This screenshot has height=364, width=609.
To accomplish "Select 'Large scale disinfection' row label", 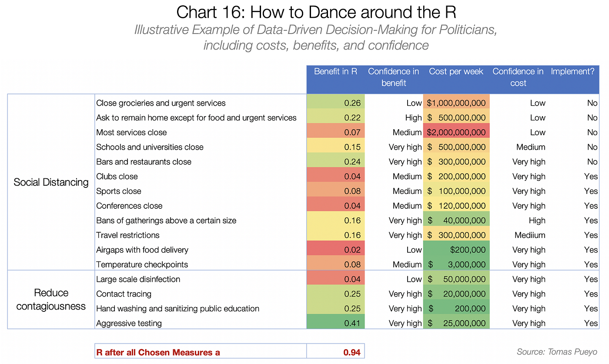I will (x=138, y=279).
